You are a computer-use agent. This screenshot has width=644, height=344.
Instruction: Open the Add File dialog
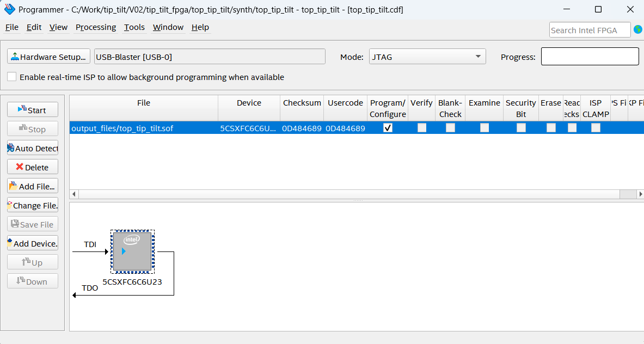33,186
